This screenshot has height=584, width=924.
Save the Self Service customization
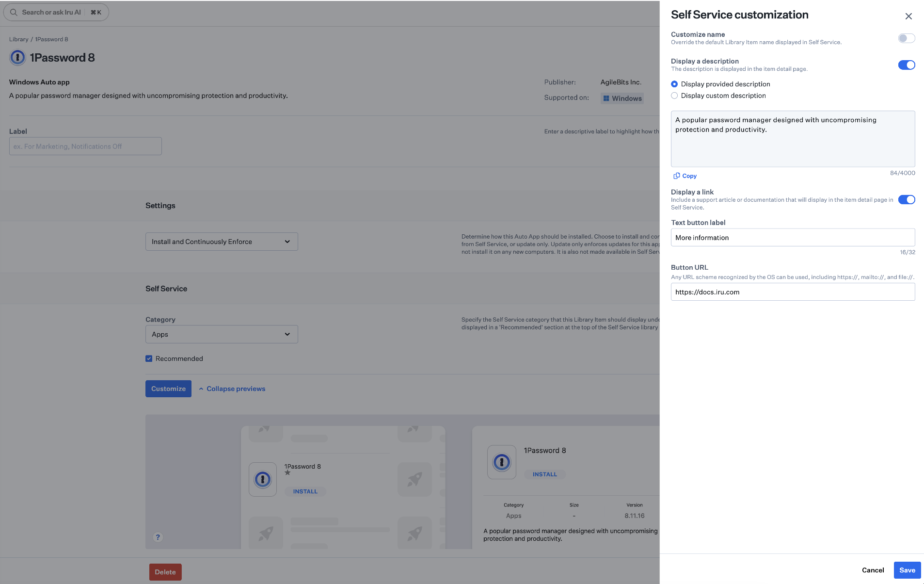(x=906, y=570)
